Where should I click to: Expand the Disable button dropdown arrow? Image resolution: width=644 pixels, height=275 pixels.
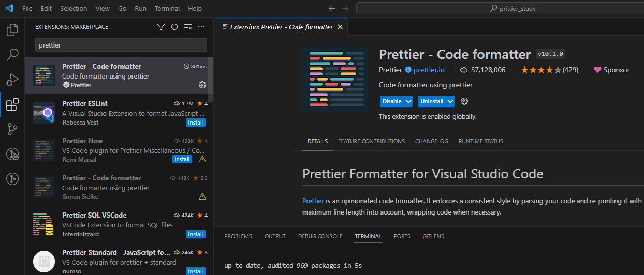click(x=408, y=101)
